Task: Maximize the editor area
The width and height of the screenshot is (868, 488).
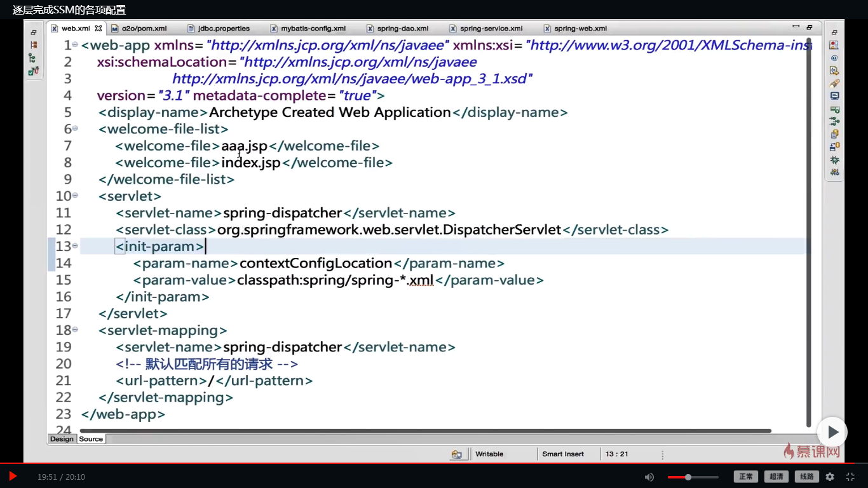Action: click(809, 27)
